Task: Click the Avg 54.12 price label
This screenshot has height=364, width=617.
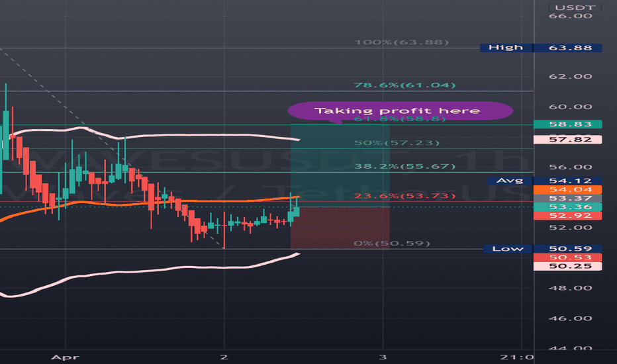Action: coord(545,181)
